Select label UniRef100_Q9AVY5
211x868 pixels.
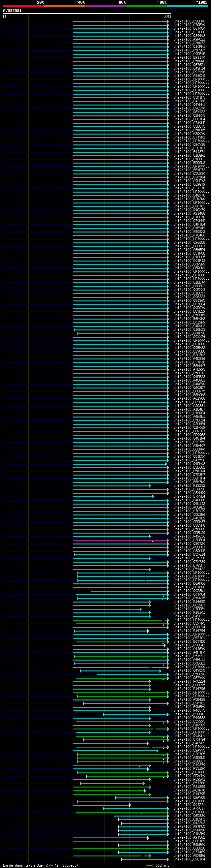(190, 751)
